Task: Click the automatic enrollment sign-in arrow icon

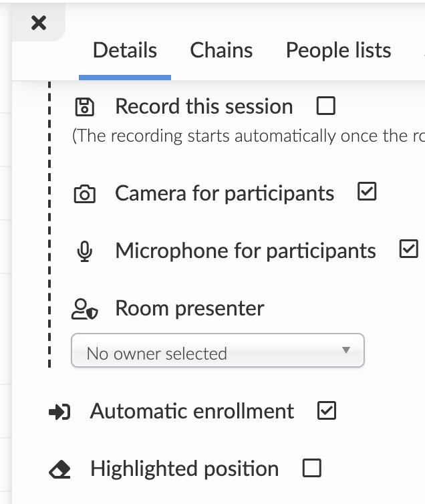Action: pos(59,412)
